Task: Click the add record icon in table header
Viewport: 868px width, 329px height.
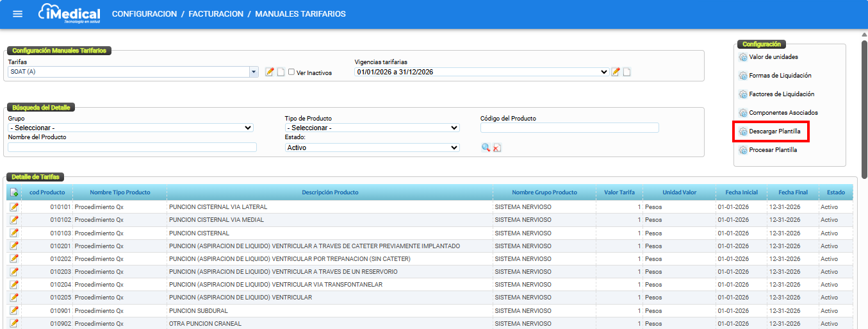Action: (x=14, y=192)
